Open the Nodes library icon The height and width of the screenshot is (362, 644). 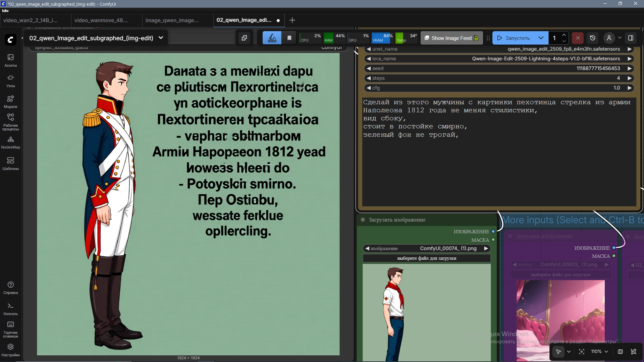tap(10, 81)
